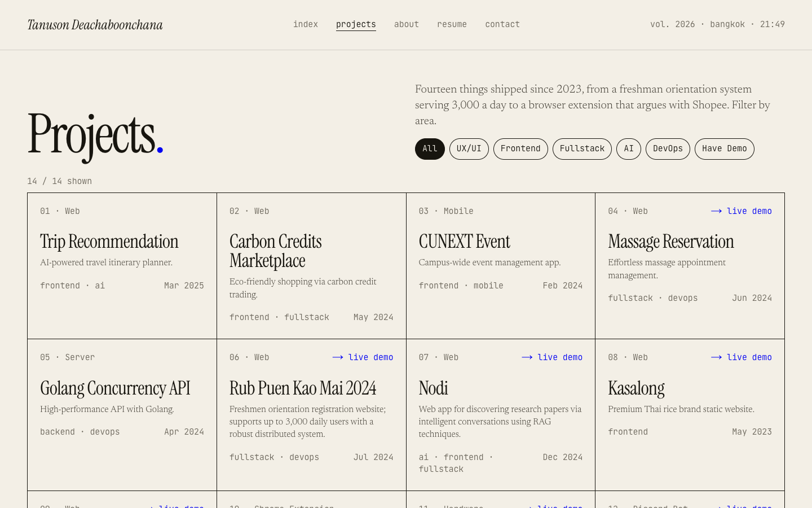Toggle the DevOps filter pill
Screen dimensions: 812x508
(668, 149)
